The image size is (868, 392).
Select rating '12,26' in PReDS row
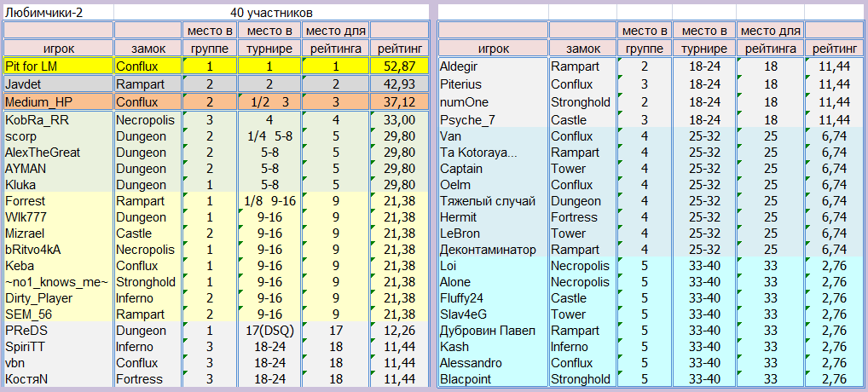(399, 330)
